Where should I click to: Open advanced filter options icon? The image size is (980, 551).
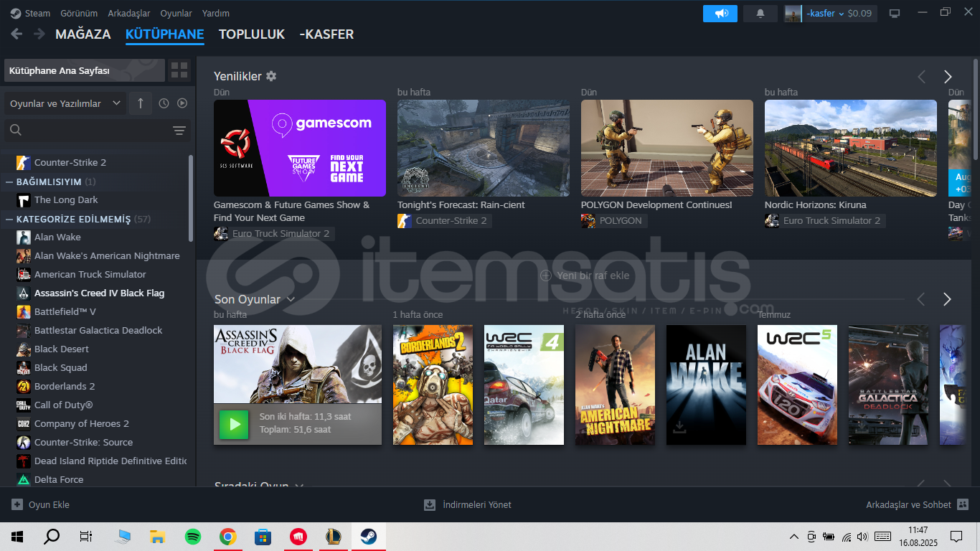click(x=179, y=131)
